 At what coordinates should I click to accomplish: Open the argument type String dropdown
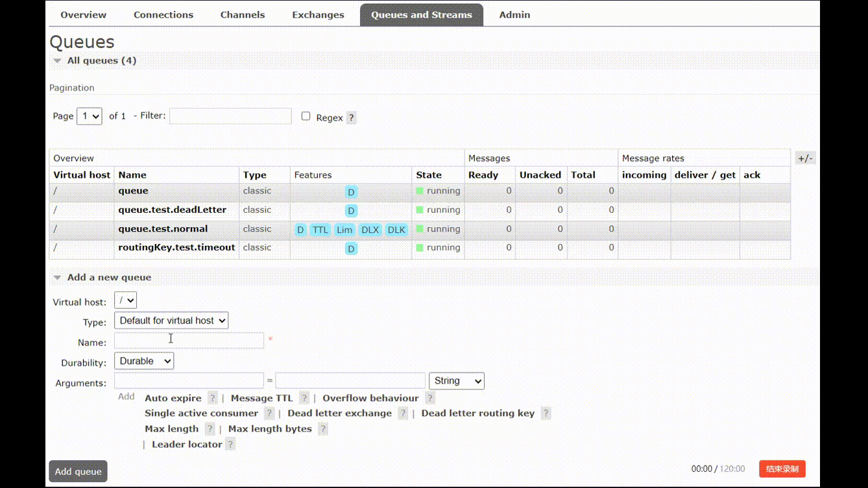[457, 381]
